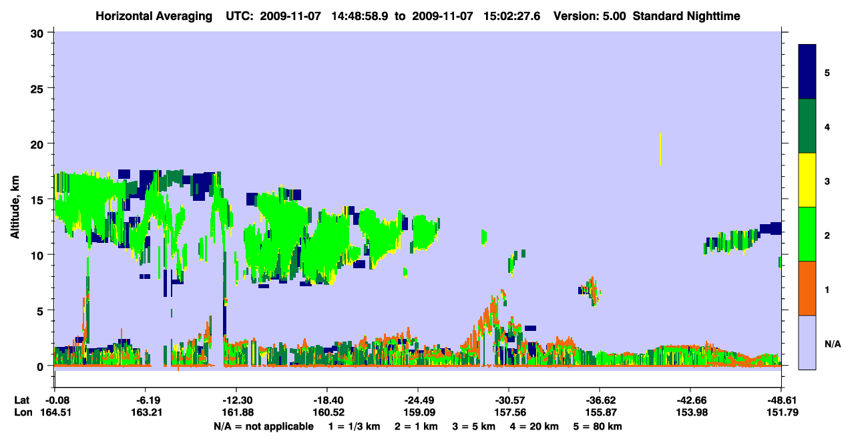Click the color bar label '2'

827,235
